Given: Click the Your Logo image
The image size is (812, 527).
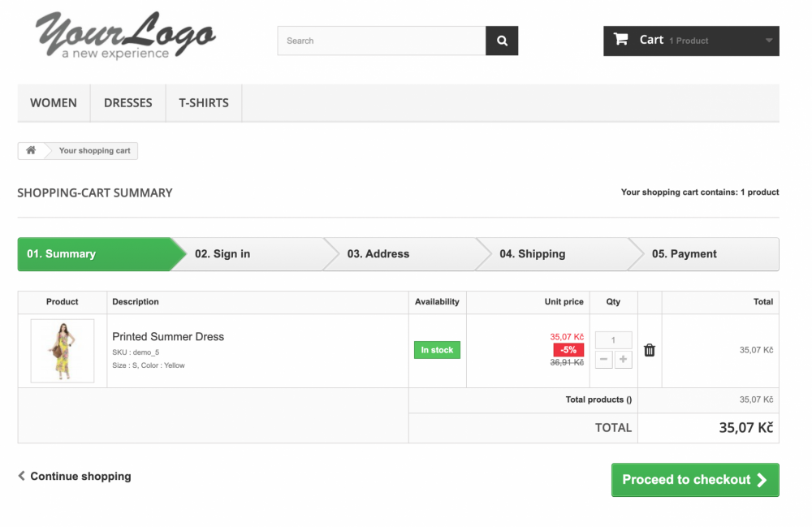Looking at the screenshot, I should (126, 37).
